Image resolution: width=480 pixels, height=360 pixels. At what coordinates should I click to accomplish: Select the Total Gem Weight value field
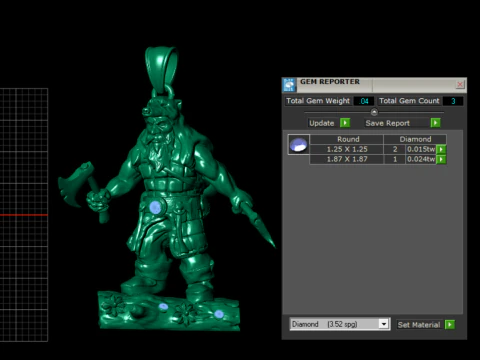[x=364, y=101]
